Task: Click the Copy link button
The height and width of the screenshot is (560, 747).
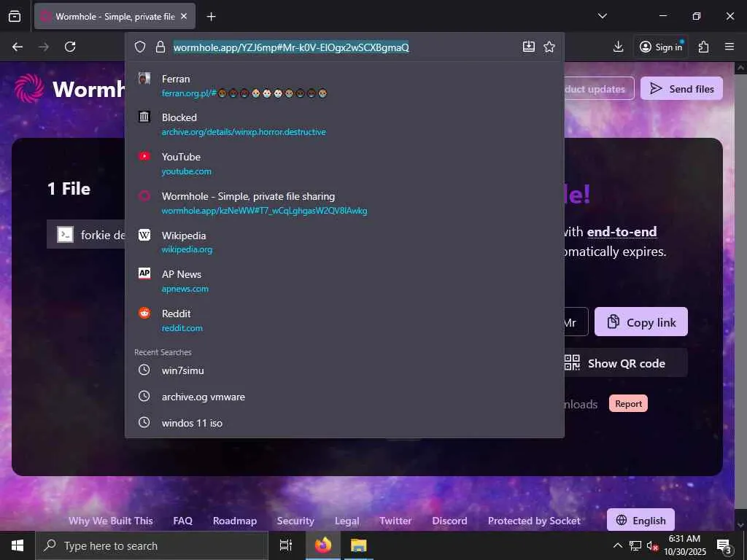Action: (x=640, y=322)
